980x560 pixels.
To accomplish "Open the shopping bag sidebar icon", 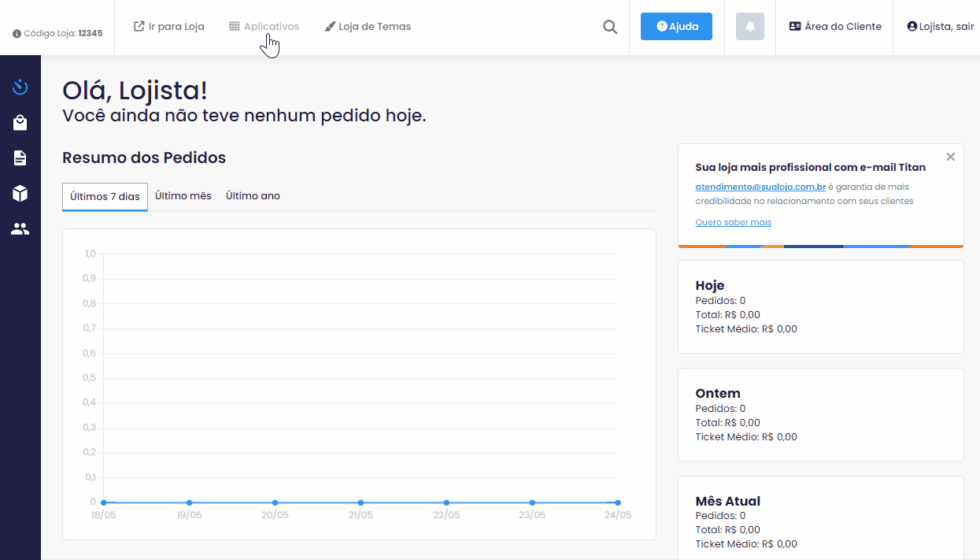I will point(20,123).
